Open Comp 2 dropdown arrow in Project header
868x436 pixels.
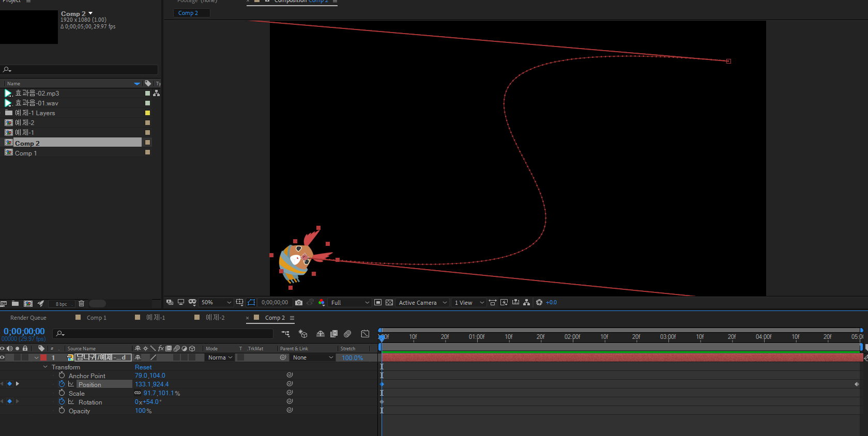(x=91, y=13)
